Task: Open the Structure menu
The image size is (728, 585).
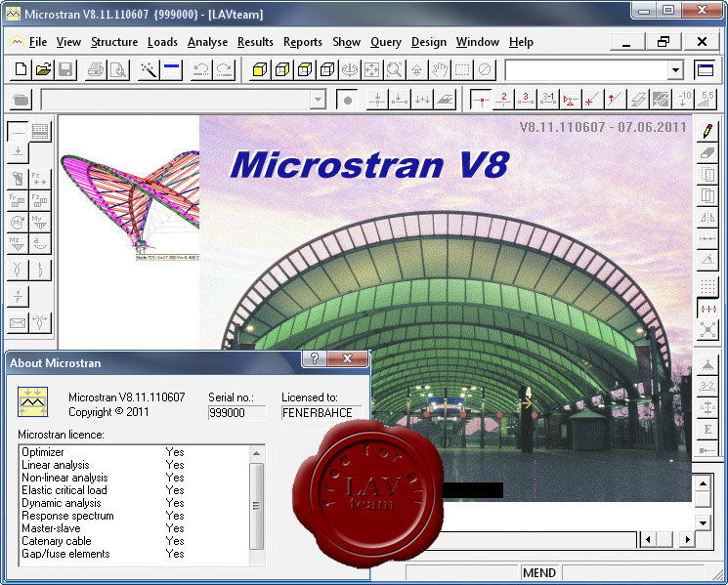Action: coord(114,42)
